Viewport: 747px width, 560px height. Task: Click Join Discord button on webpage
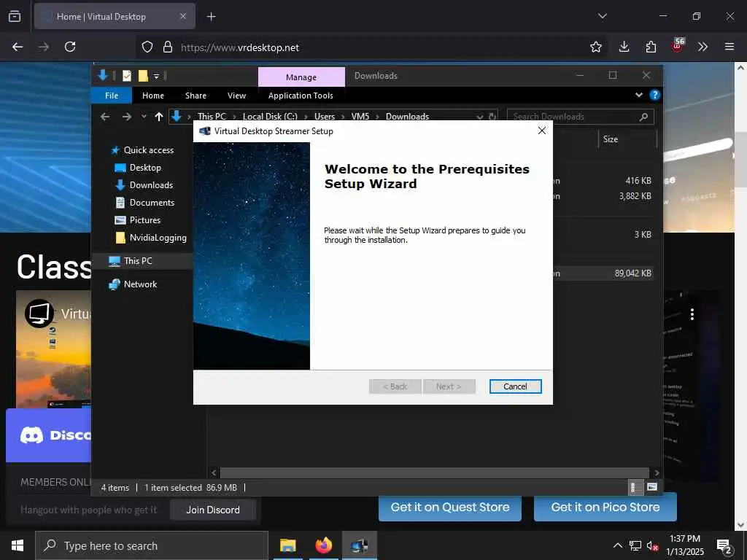(213, 510)
